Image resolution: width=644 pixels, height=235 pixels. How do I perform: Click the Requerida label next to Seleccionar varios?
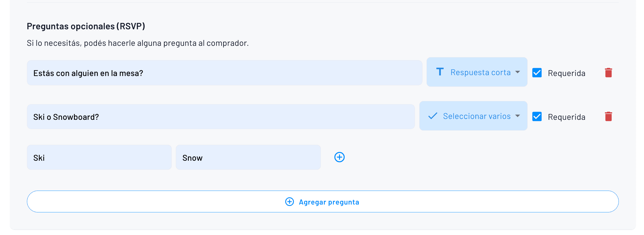(567, 117)
